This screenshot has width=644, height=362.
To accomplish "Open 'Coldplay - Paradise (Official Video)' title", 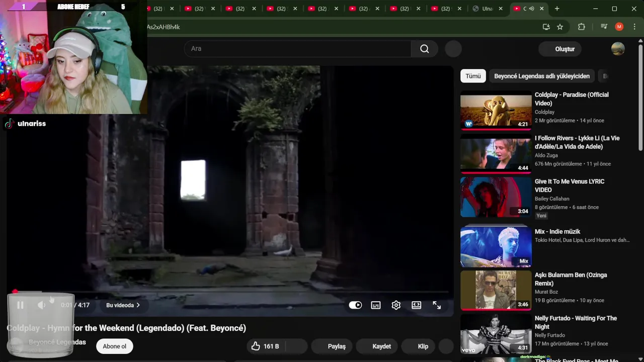I will point(572,99).
